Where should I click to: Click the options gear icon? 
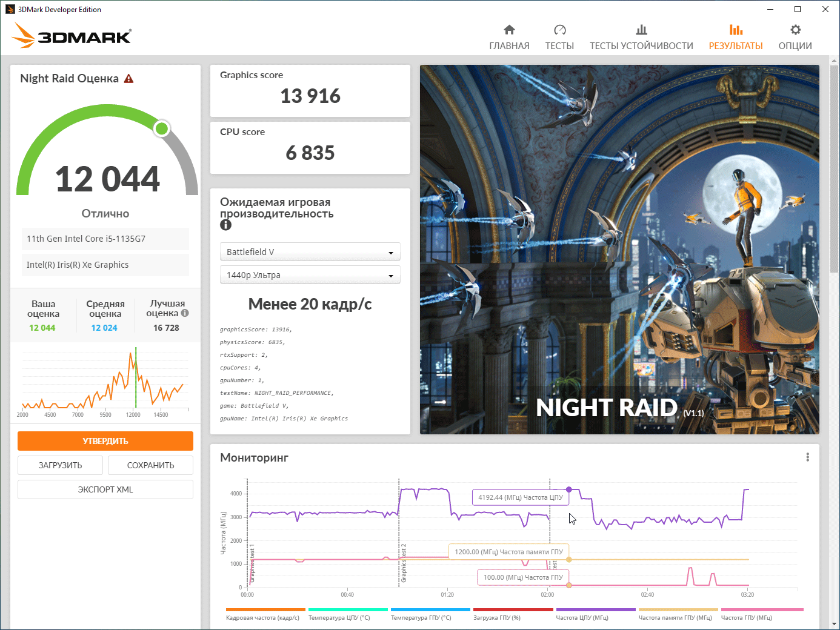[796, 30]
